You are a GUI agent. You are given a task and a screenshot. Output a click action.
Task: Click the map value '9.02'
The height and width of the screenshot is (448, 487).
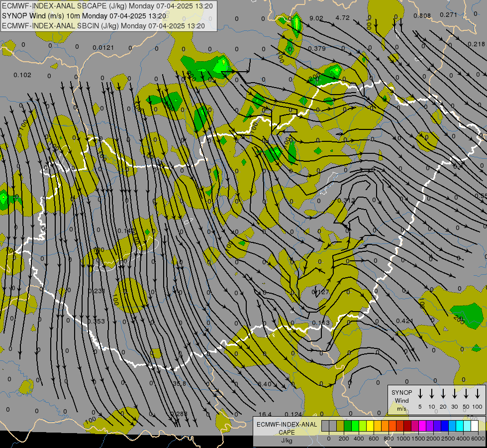316,18
